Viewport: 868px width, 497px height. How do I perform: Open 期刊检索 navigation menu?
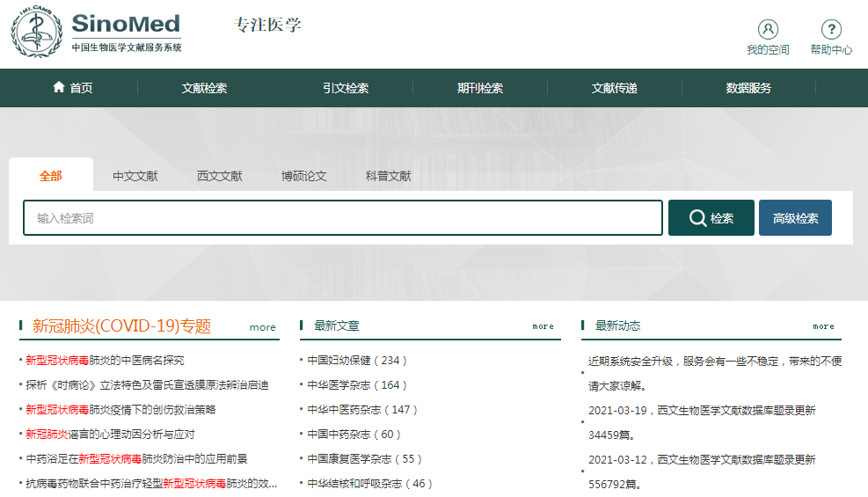(480, 88)
